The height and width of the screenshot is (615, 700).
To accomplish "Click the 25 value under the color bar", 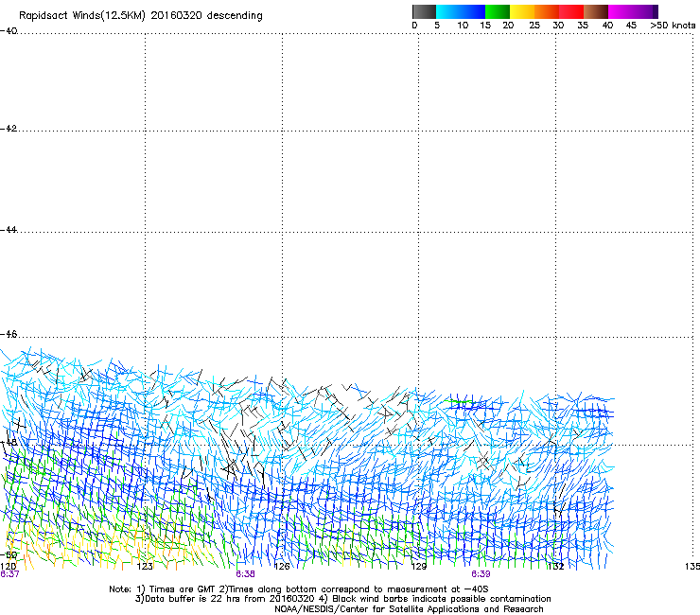I will point(534,26).
